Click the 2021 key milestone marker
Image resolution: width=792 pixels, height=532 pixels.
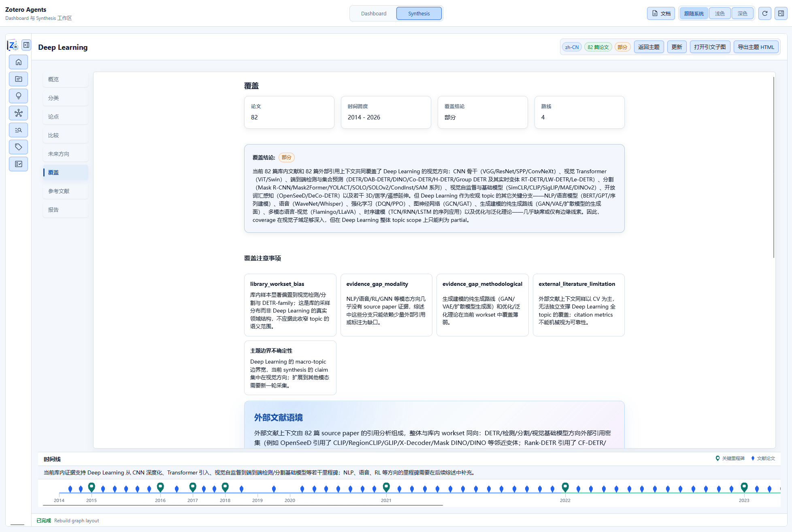(x=386, y=487)
